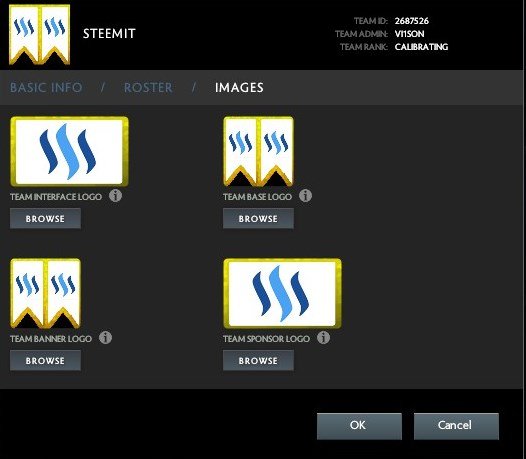Click info icon beside Team Interface Logo
Image resolution: width=526 pixels, height=459 pixels.
[x=115, y=196]
